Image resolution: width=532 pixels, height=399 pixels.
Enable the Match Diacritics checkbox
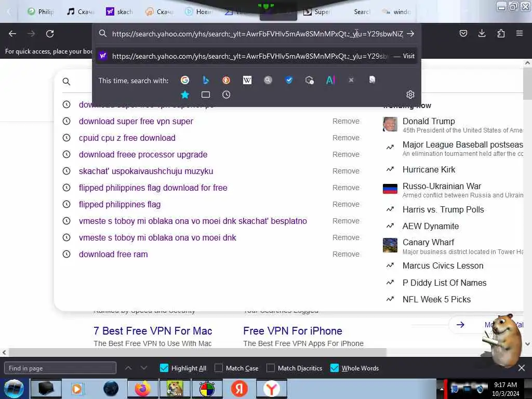[x=271, y=368]
